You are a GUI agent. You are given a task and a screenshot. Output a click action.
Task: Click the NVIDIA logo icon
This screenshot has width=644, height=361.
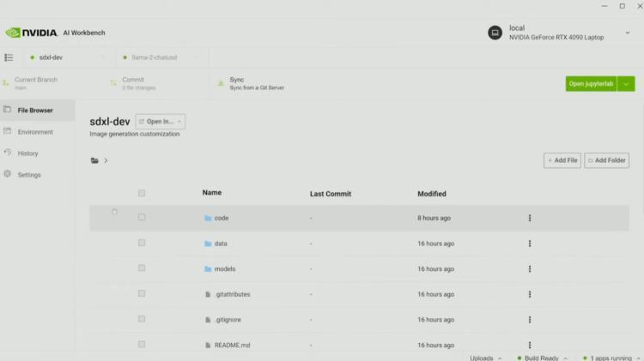[x=13, y=33]
